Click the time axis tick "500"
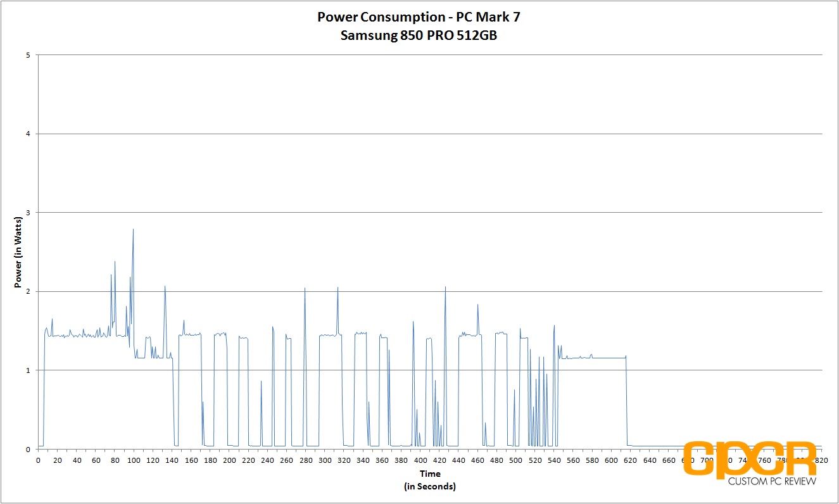Screen dimensions: 839x504 coord(516,460)
